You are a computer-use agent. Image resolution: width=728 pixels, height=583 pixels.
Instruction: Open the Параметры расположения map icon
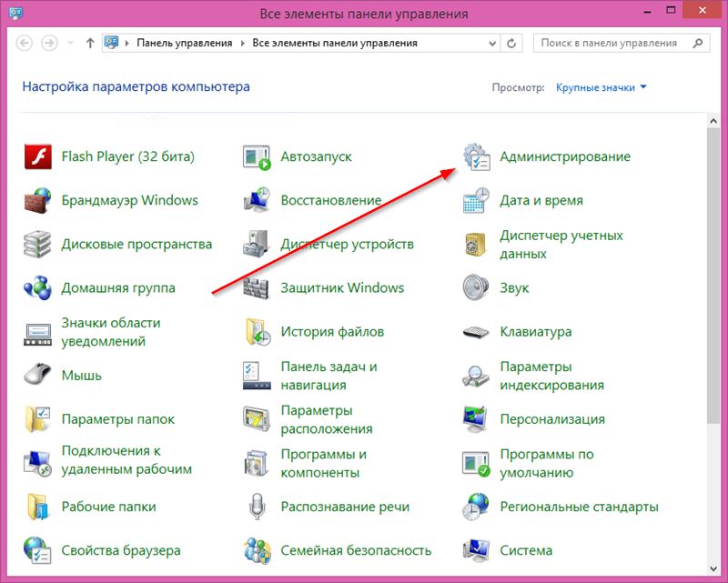[x=257, y=419]
